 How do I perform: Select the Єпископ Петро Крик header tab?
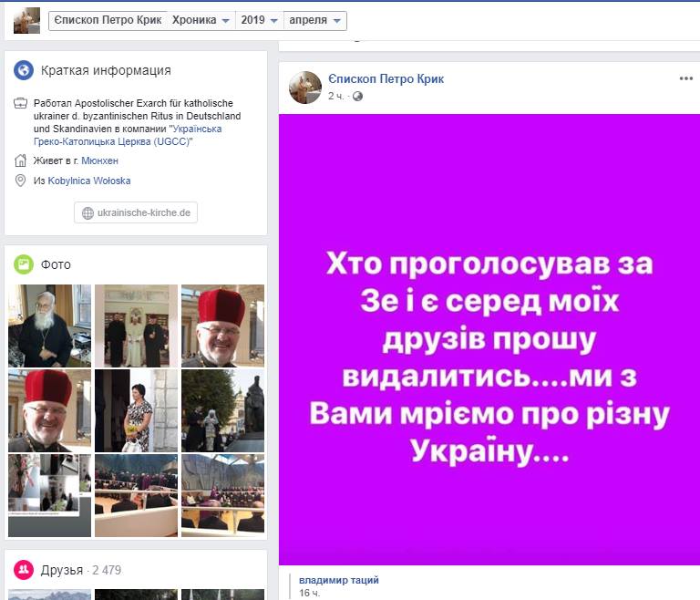click(x=108, y=20)
